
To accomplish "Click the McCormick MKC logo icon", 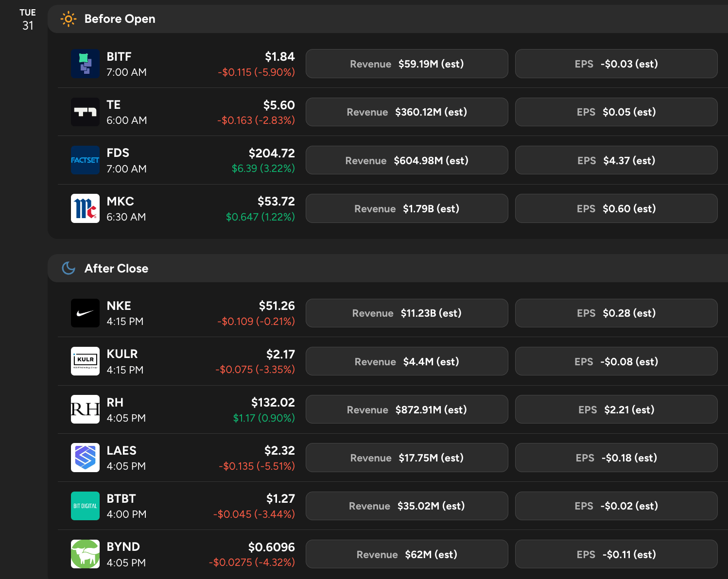I will 85,208.
